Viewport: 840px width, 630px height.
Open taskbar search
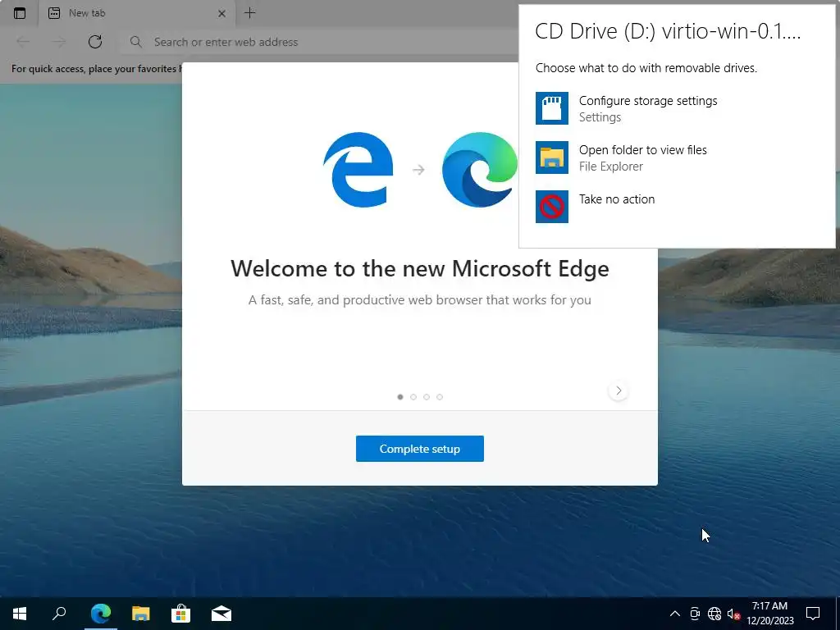pyautogui.click(x=59, y=614)
